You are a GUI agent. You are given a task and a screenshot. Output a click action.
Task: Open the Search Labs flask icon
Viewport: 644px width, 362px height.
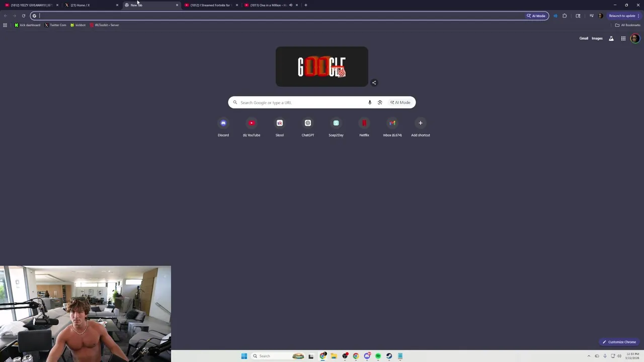point(611,38)
